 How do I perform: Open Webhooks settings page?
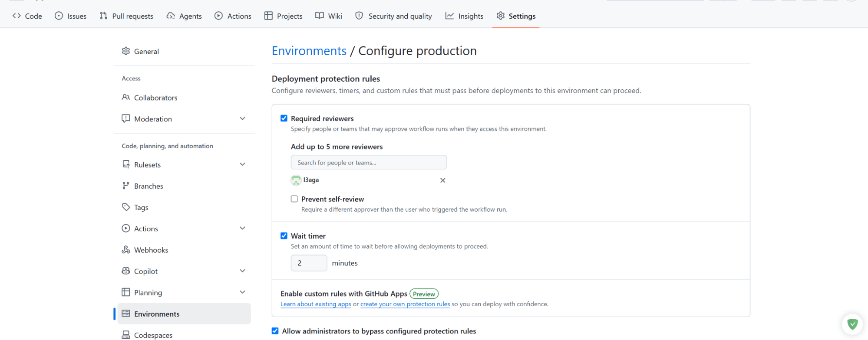[184, 250]
